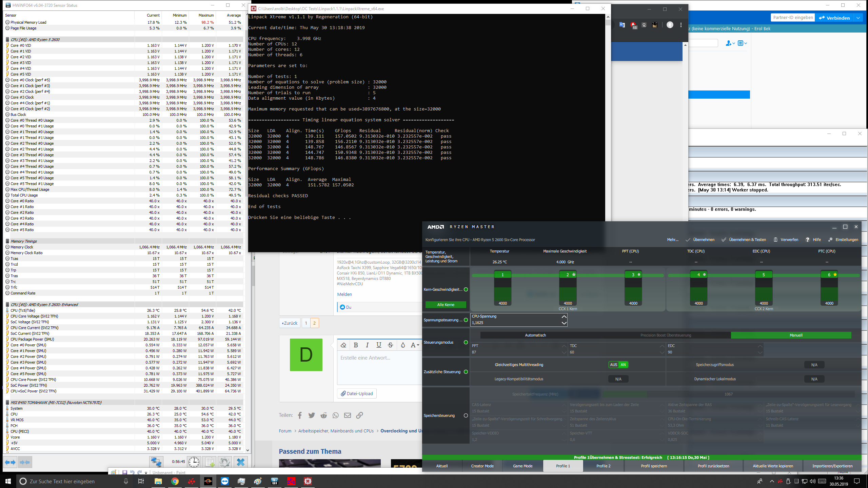The image size is (868, 488).
Task: Click HWiNFO collapse-columns inward arrows icon
Action: click(25, 462)
